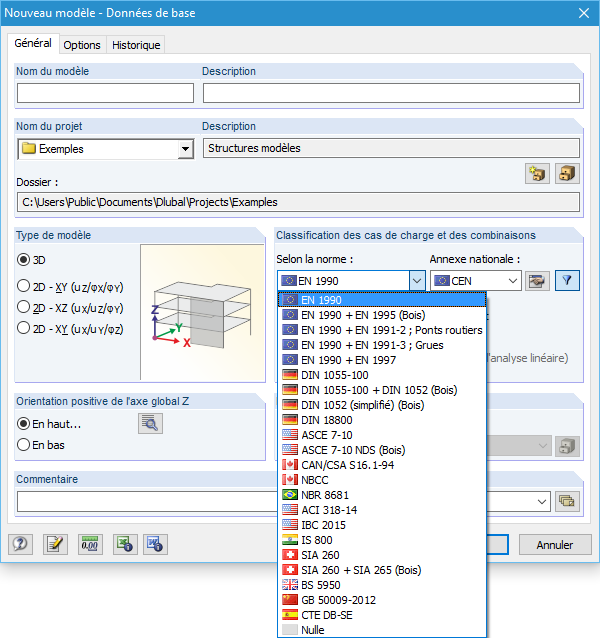Select 3D model type
This screenshot has height=638, width=600.
pyautogui.click(x=24, y=260)
